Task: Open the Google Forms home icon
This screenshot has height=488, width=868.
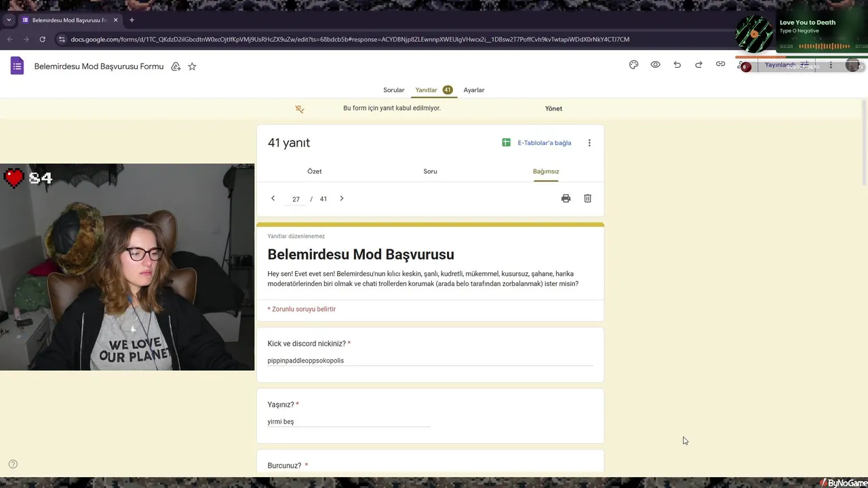Action: point(17,66)
